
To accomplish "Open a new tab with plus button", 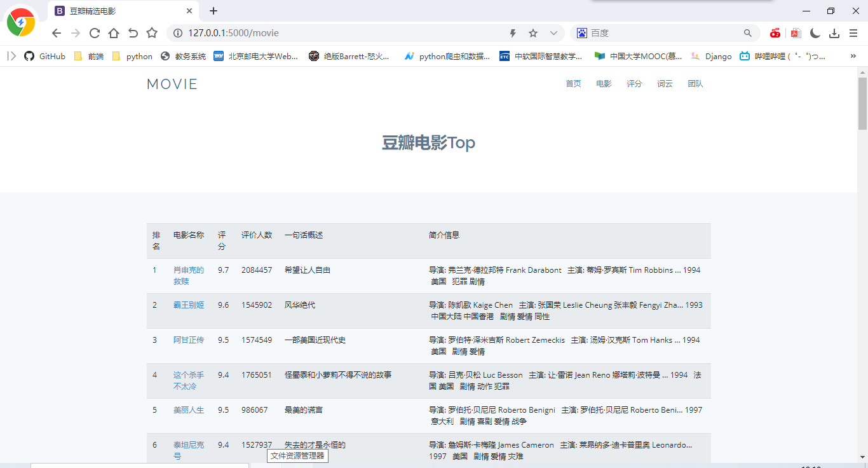I will click(x=214, y=11).
